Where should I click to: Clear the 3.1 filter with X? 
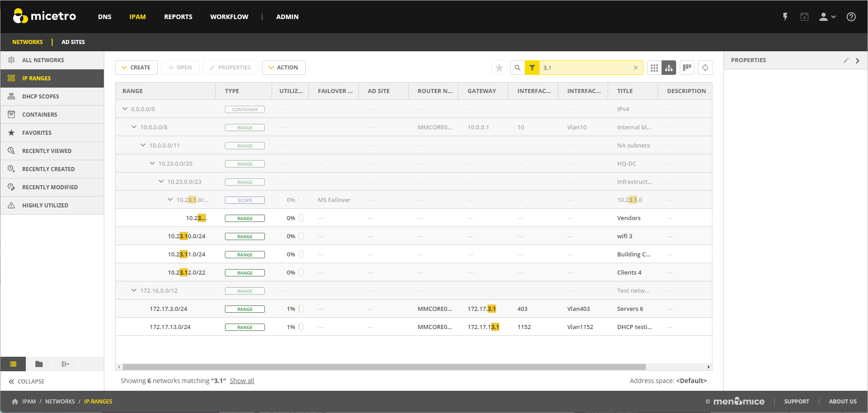636,68
